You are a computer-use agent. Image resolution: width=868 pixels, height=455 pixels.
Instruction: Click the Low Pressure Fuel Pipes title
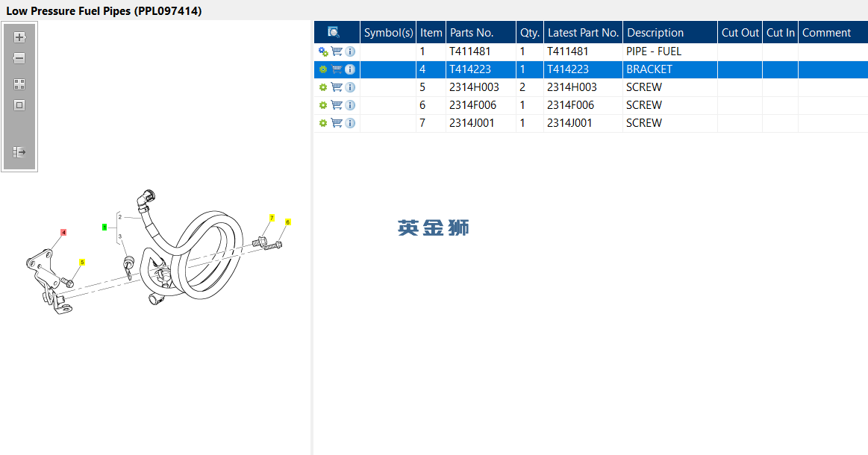point(104,10)
